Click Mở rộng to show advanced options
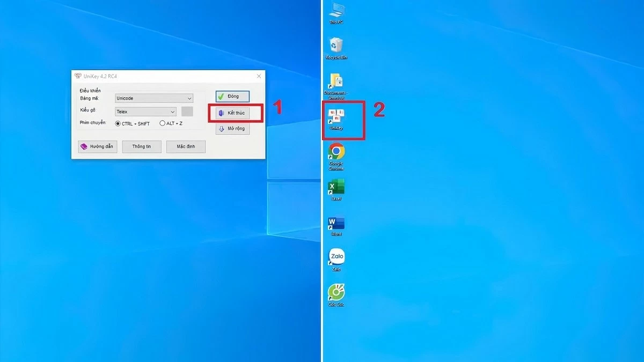The image size is (644, 362). (x=232, y=128)
